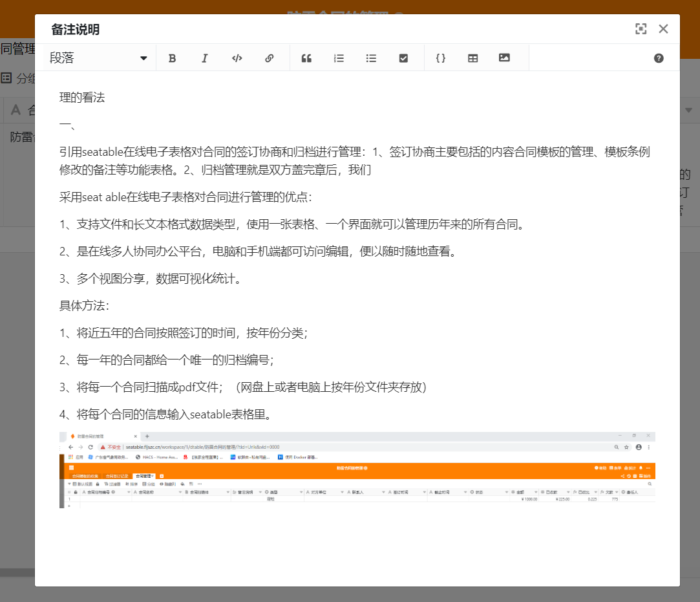Close the 备注说明 dialog
Screen dimensions: 700x602
click(663, 28)
